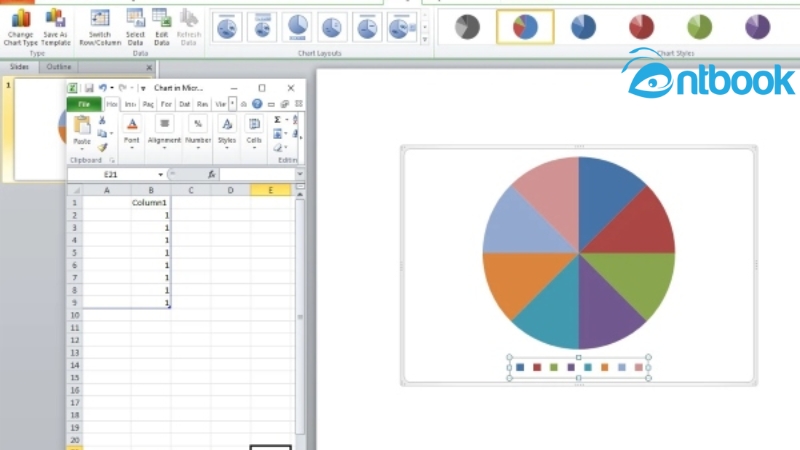Click the Excel Undo arrow

click(x=102, y=88)
